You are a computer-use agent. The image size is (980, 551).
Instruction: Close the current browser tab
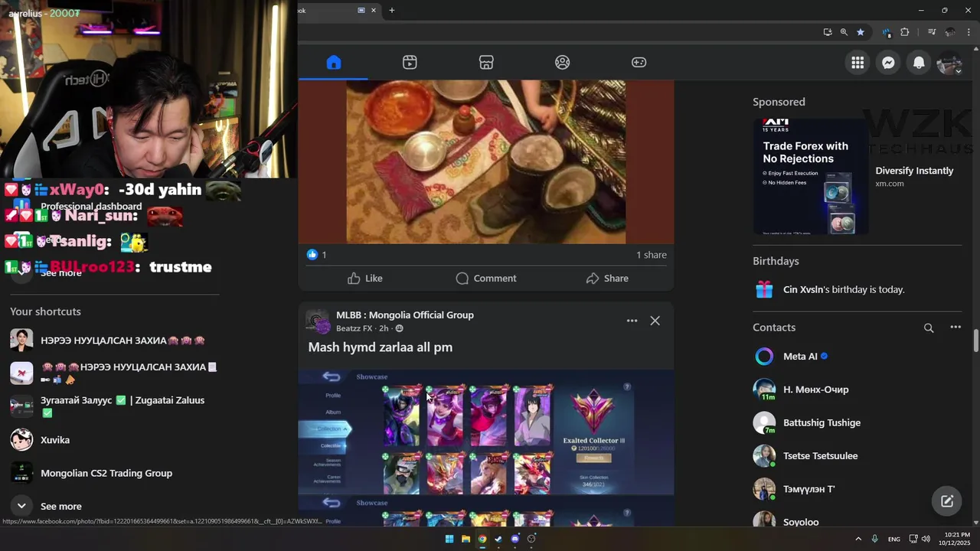point(374,10)
